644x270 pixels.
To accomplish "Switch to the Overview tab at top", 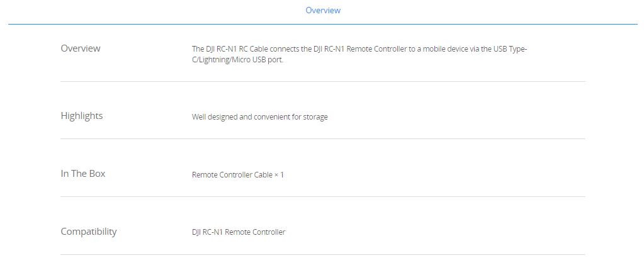I will point(323,10).
